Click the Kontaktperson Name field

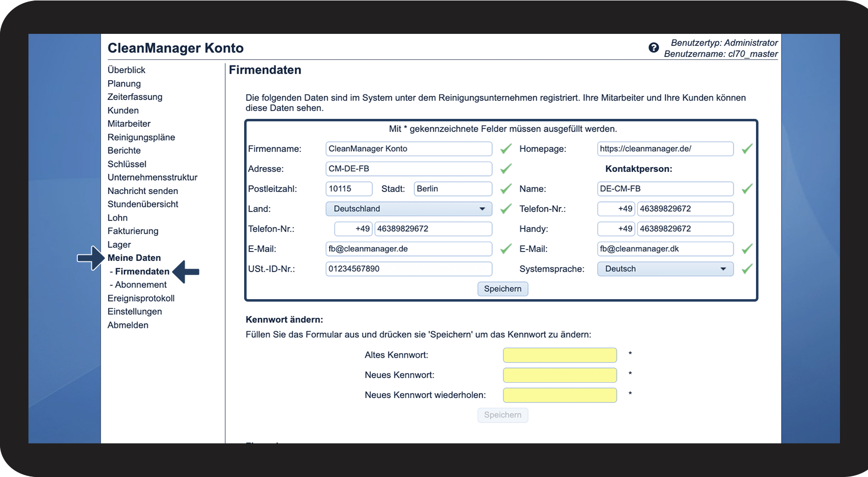click(665, 189)
